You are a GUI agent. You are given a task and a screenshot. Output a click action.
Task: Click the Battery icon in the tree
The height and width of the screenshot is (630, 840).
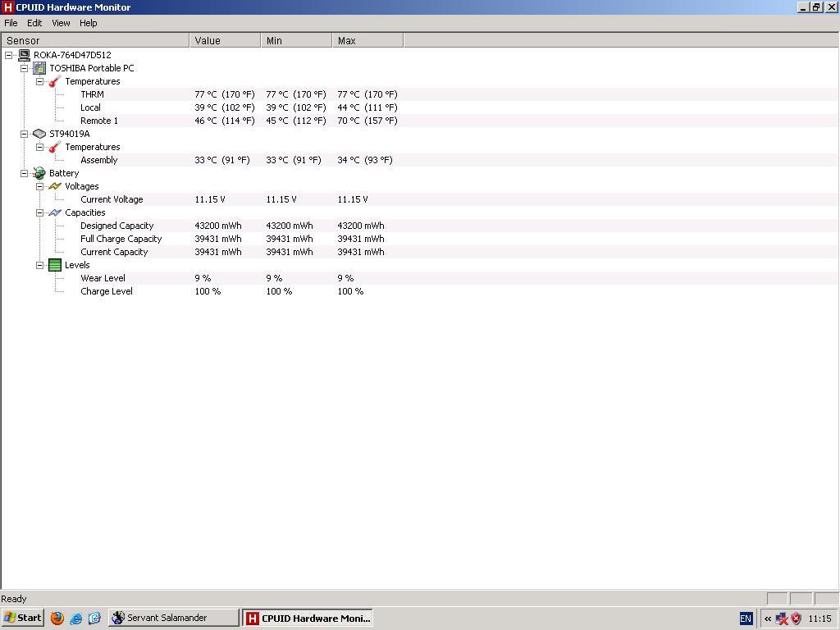click(x=39, y=173)
